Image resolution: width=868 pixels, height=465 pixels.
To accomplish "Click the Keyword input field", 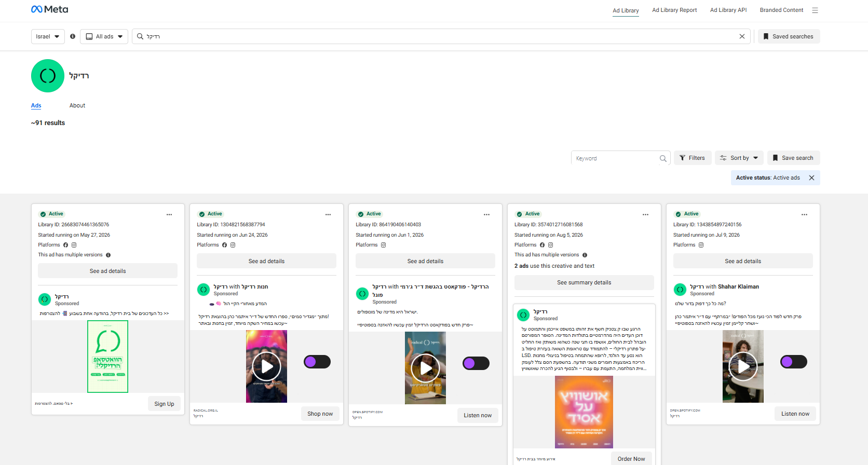I will pos(615,158).
